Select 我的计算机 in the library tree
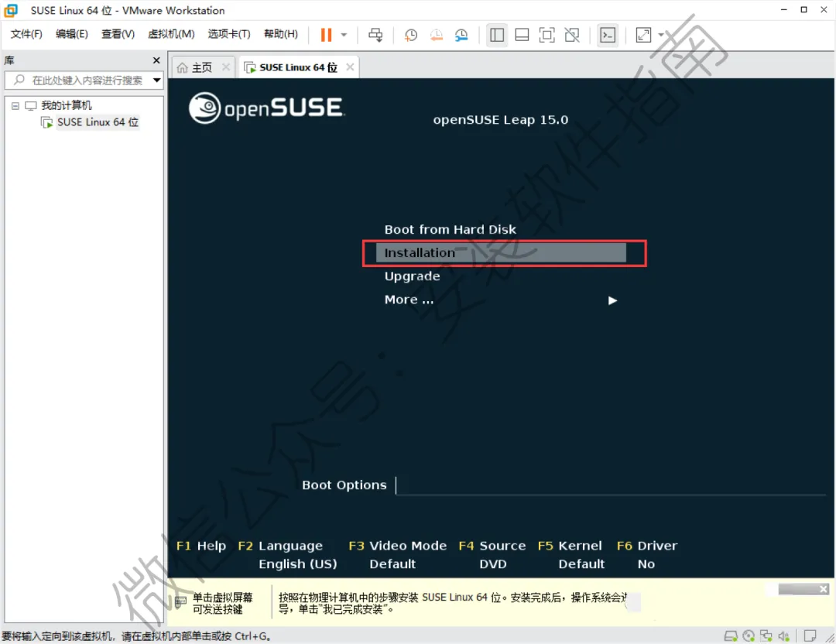This screenshot has width=836, height=644. tap(66, 105)
